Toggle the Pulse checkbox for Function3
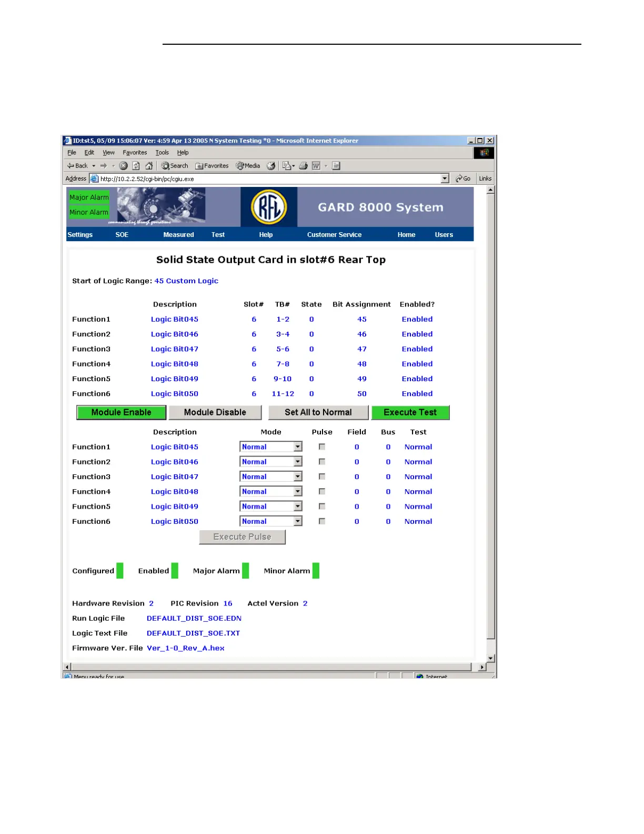Image resolution: width=644 pixels, height=834 pixels. (322, 476)
